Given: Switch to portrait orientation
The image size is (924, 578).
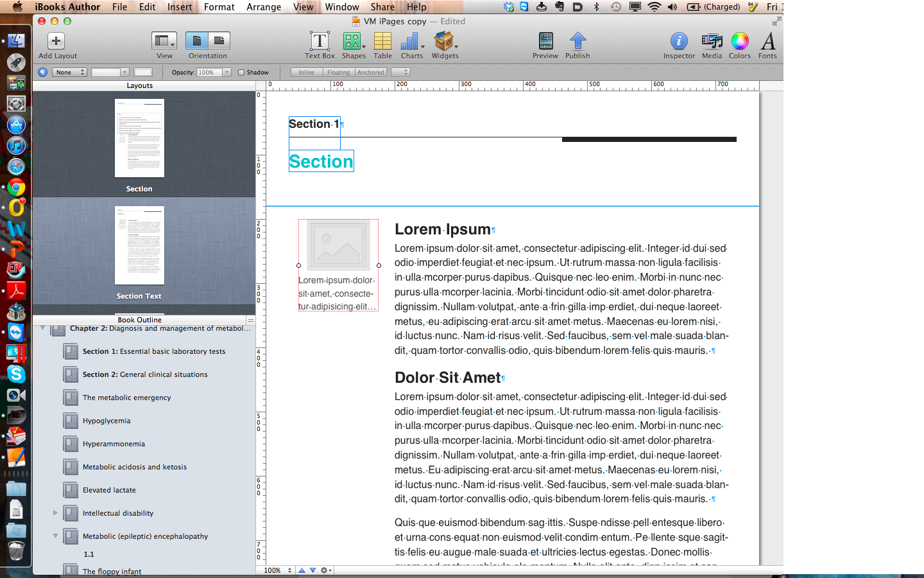Looking at the screenshot, I should (x=196, y=40).
